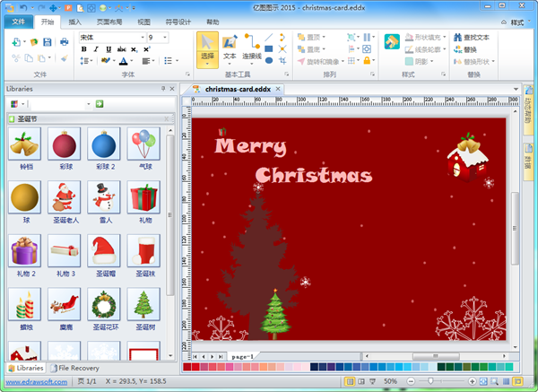Click the 替换 replace button
The height and width of the screenshot is (392, 538).
(x=465, y=49)
